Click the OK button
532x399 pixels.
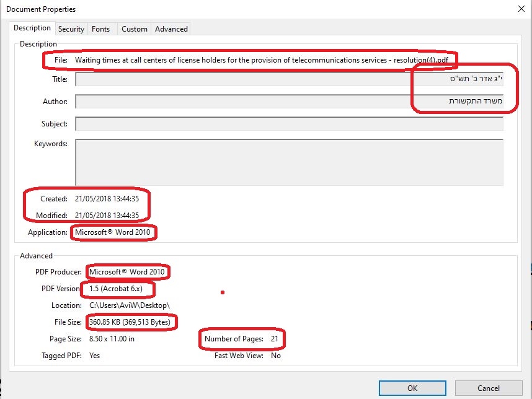coord(412,388)
